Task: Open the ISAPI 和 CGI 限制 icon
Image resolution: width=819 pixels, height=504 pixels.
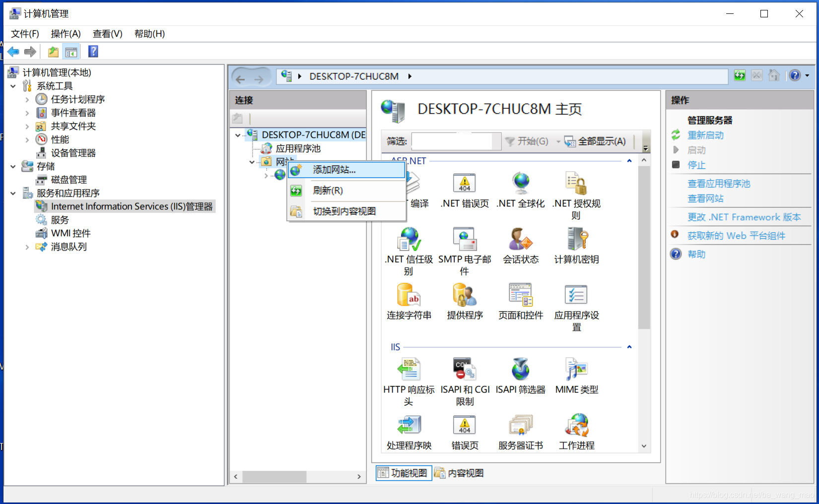Action: [465, 370]
